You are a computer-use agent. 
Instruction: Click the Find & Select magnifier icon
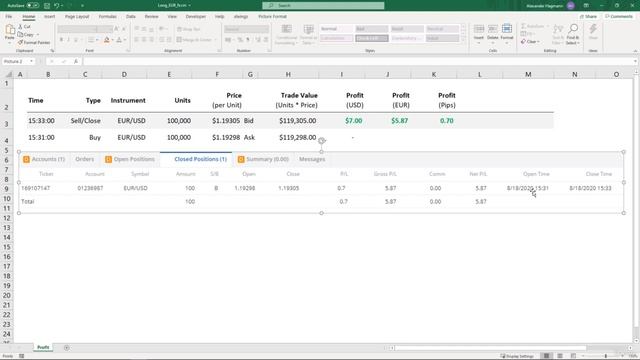pyautogui.click(x=573, y=29)
